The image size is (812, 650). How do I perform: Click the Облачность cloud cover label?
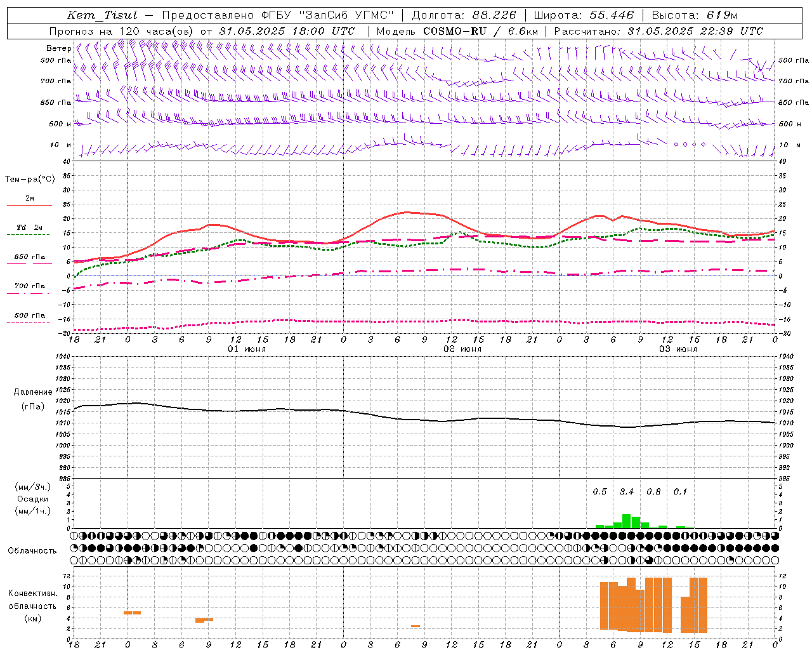pyautogui.click(x=32, y=550)
